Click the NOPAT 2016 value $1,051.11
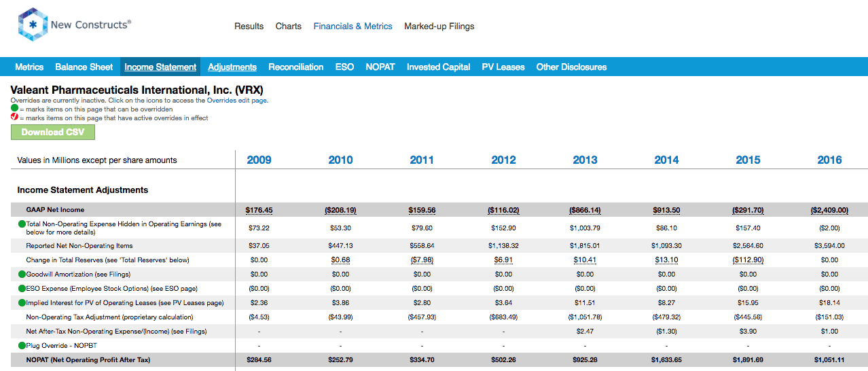This screenshot has width=868, height=371. tap(829, 359)
